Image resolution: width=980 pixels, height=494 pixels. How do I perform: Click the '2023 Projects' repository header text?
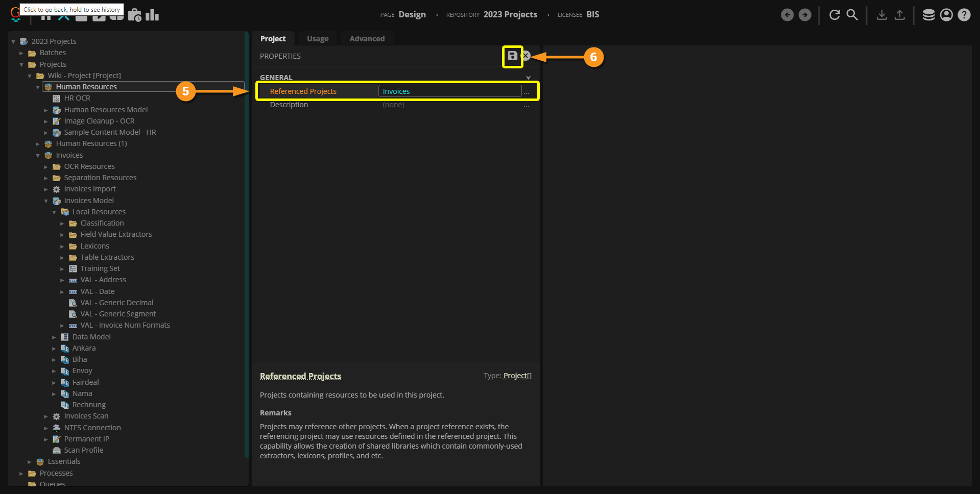pyautogui.click(x=510, y=14)
